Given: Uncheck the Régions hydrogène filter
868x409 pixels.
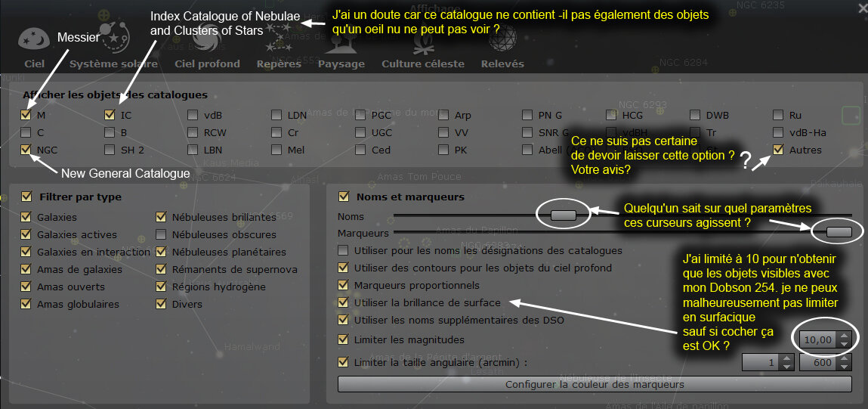Looking at the screenshot, I should 161,287.
